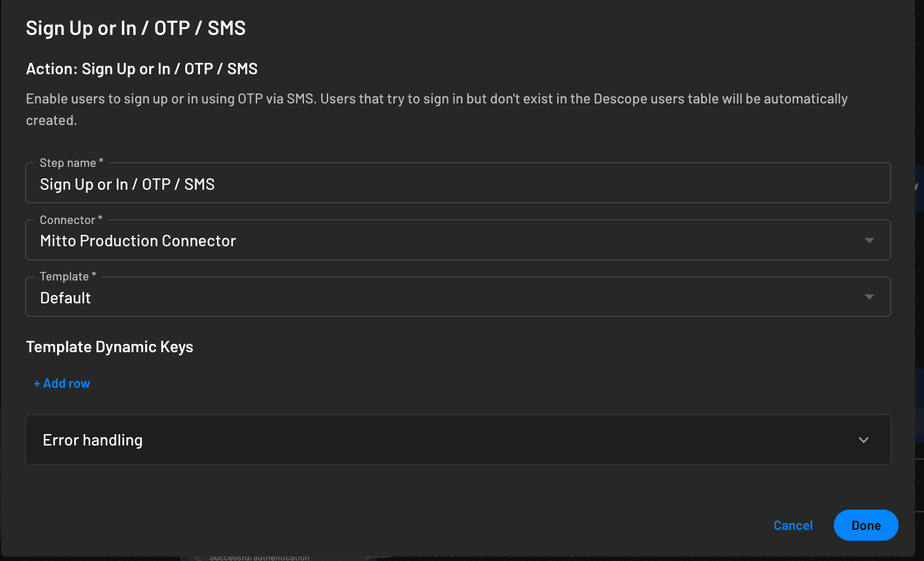Click the Template field caret on the right
The image size is (924, 561).
tap(869, 296)
